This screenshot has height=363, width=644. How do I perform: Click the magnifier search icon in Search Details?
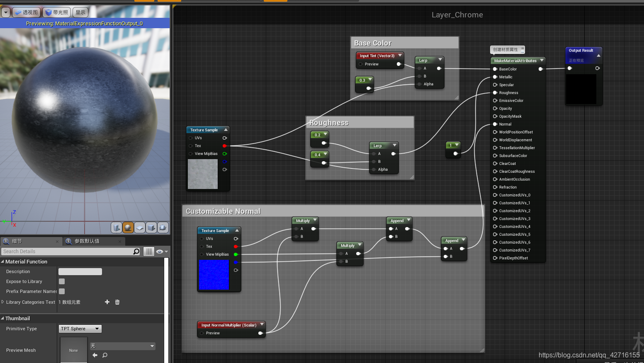tap(137, 251)
